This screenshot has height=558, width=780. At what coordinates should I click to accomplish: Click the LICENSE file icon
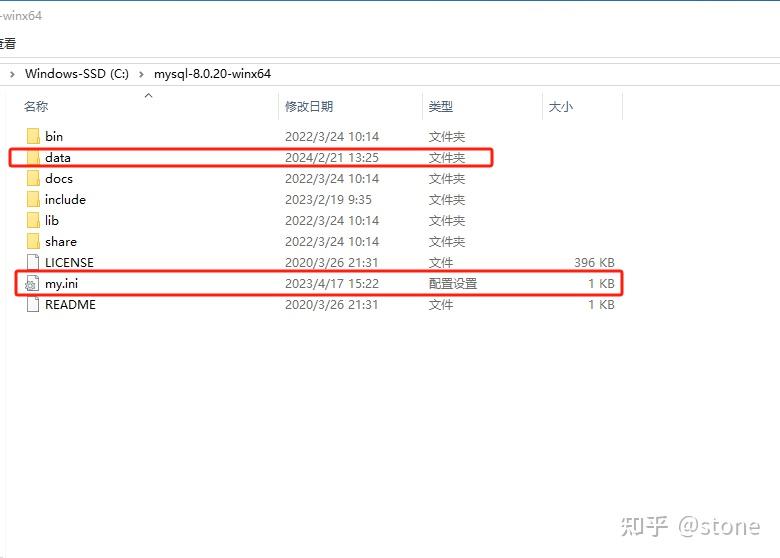click(33, 263)
